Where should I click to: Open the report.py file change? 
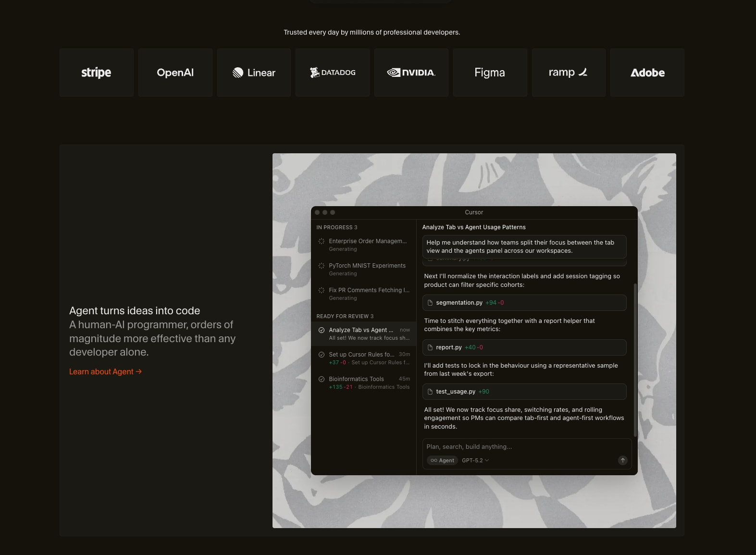[524, 347]
